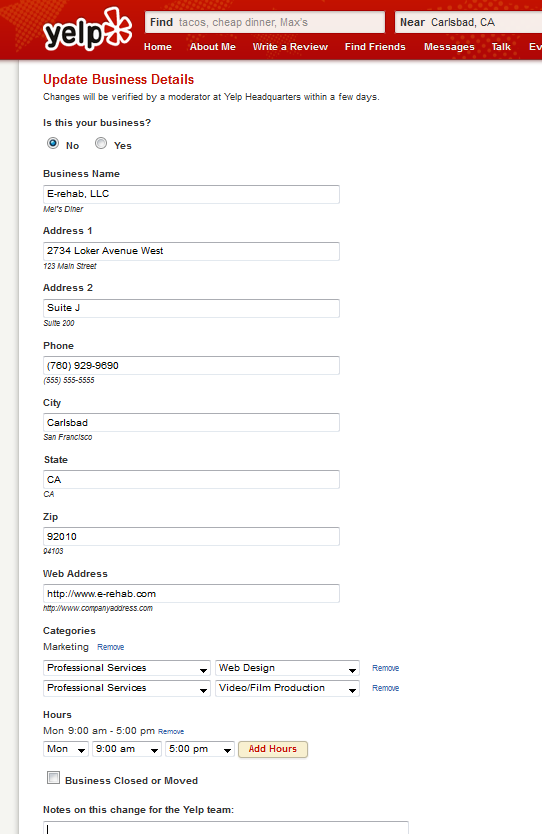The width and height of the screenshot is (542, 834).
Task: Focus the Find search box
Action: [265, 22]
